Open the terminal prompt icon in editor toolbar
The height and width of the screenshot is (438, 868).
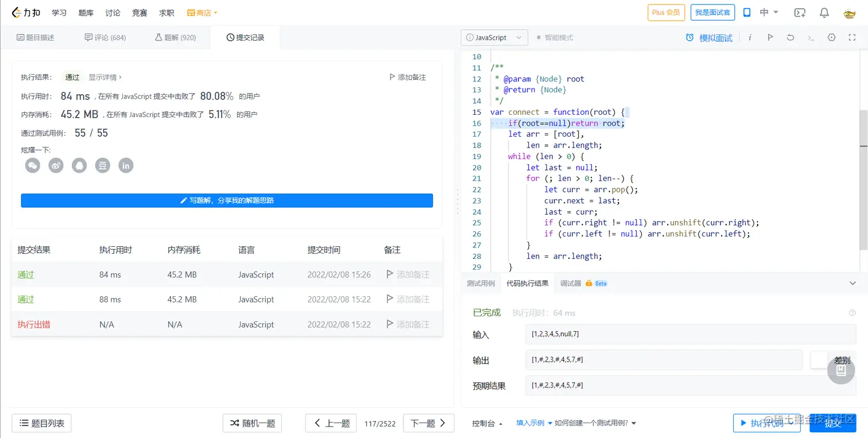pos(811,37)
